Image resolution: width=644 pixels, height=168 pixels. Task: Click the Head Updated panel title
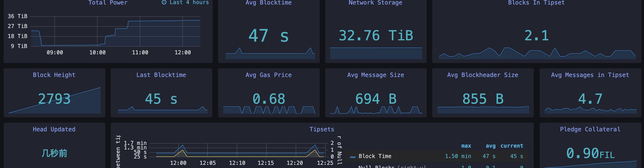tap(54, 129)
